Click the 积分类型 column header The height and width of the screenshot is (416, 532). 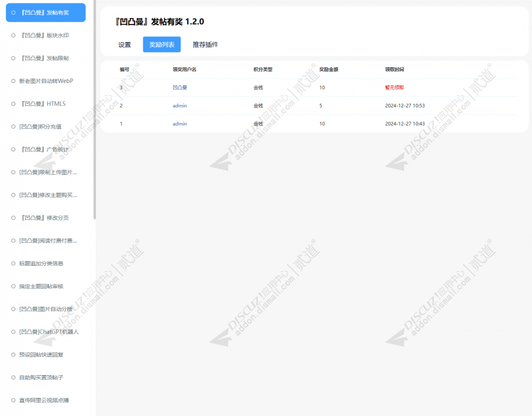[263, 70]
